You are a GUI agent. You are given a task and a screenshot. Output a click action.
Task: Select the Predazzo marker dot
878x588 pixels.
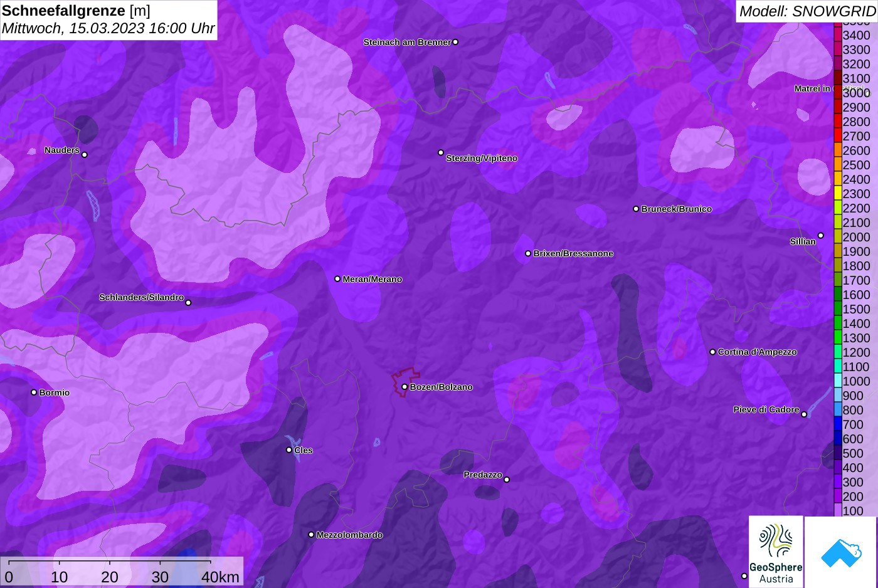pyautogui.click(x=507, y=480)
